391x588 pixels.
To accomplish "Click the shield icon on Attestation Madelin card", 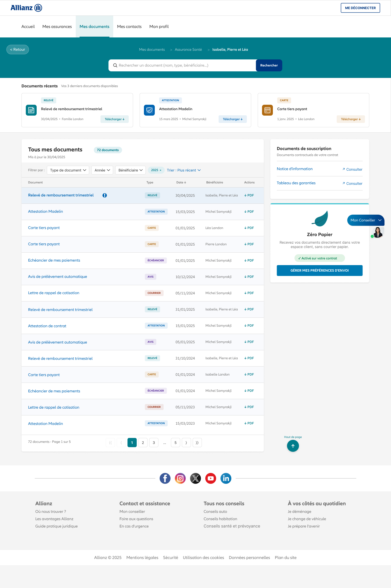I will [149, 110].
